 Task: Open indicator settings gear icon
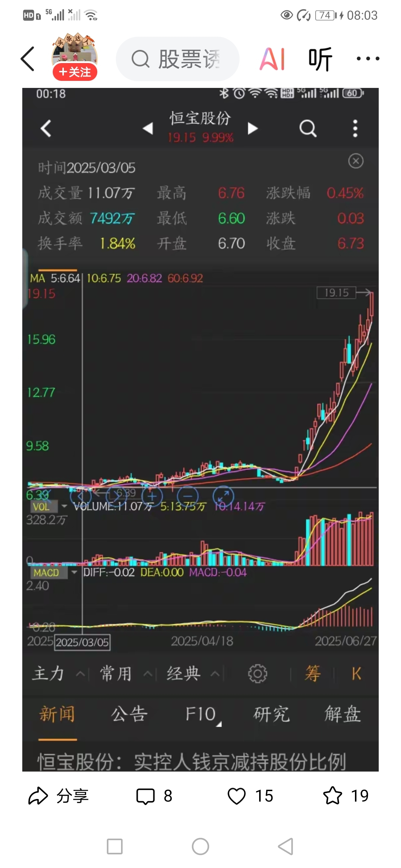[x=258, y=674]
